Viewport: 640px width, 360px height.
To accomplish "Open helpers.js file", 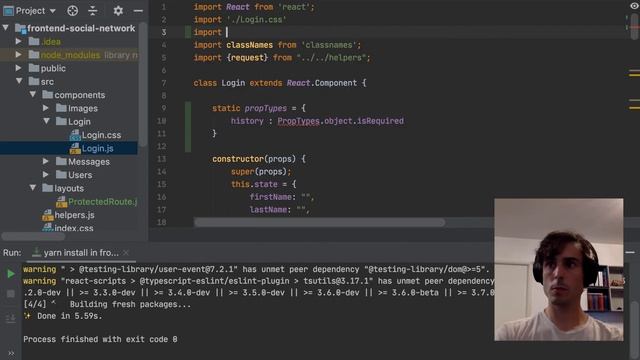I will tap(74, 215).
